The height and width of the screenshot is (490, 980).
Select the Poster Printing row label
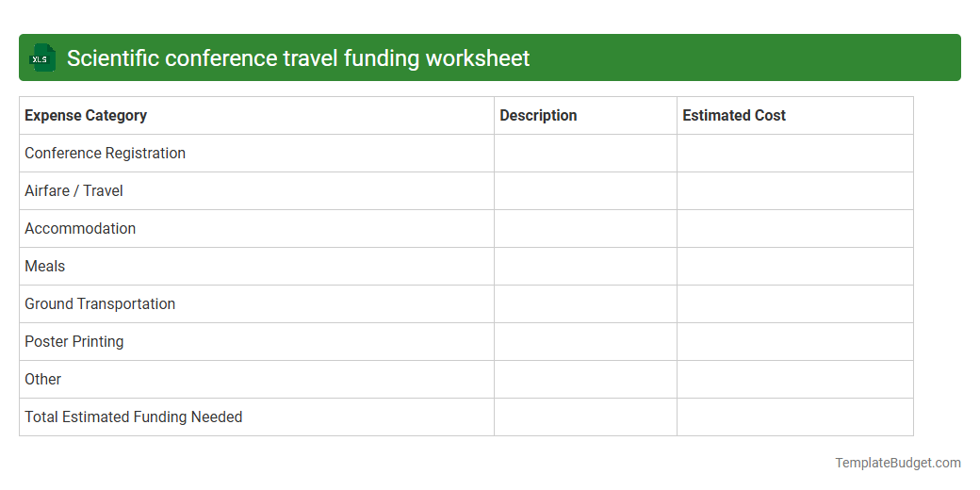(73, 341)
